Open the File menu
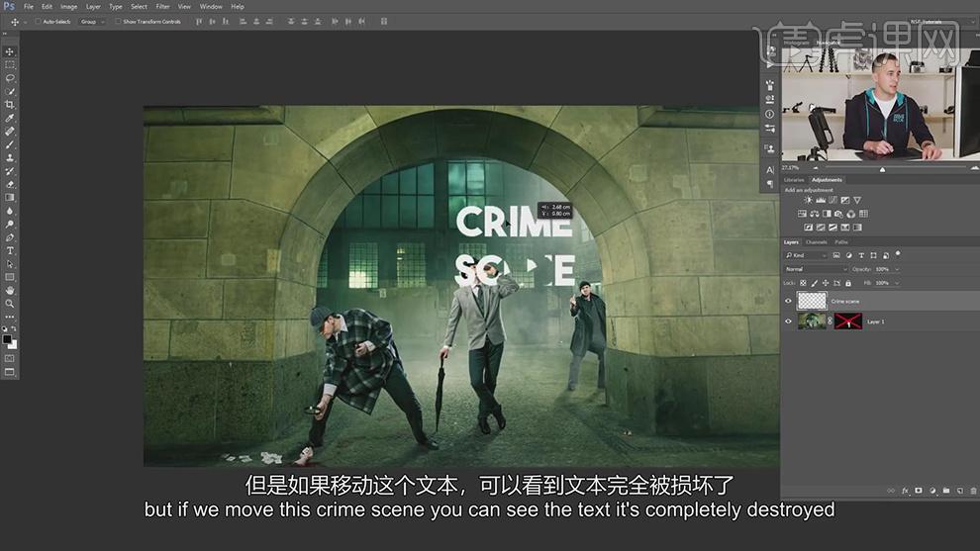This screenshot has height=551, width=980. pyautogui.click(x=29, y=6)
